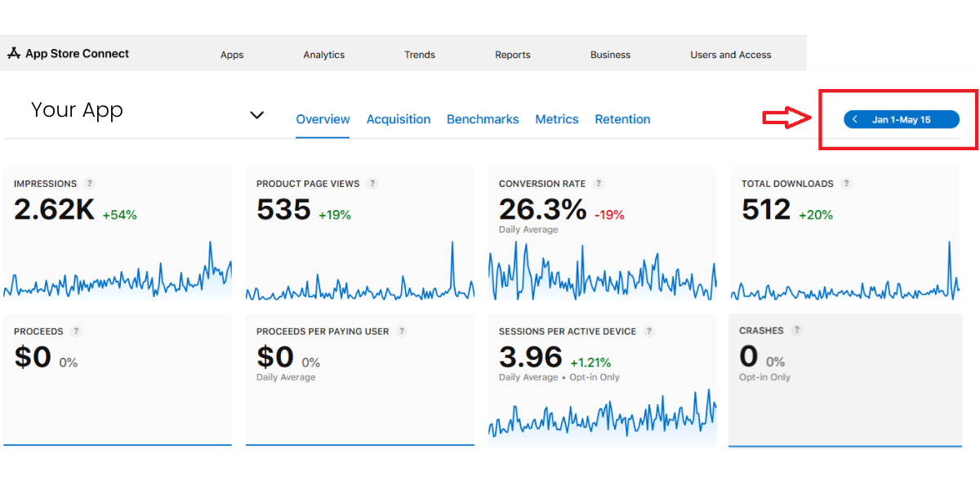Click the PROCEEDS PER PAYING USER card title
Image resolution: width=980 pixels, height=490 pixels.
(323, 332)
